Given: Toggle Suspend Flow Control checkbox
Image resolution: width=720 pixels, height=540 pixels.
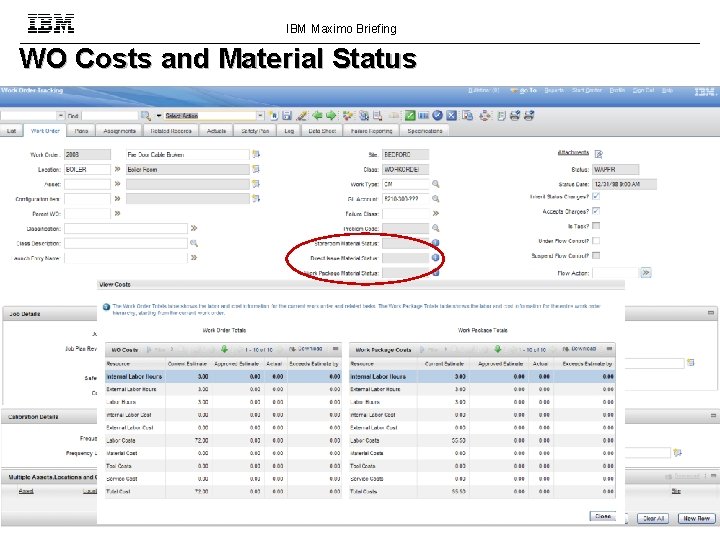Looking at the screenshot, I should pos(596,255).
